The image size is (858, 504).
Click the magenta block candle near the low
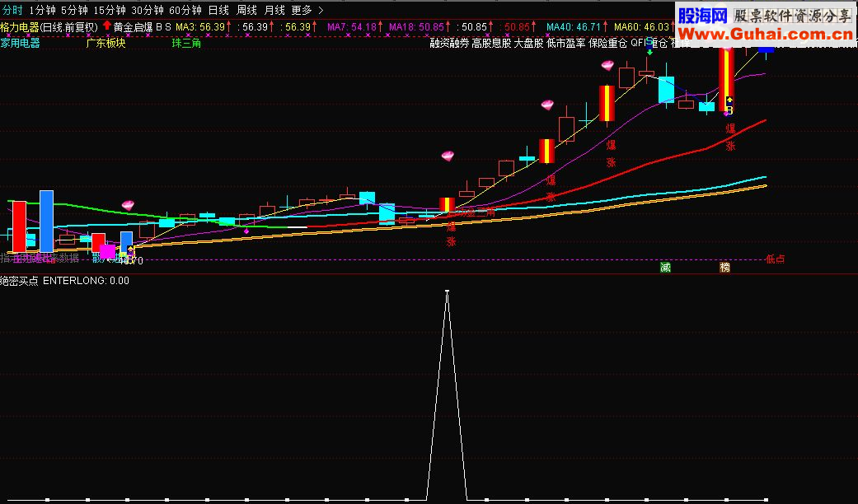[107, 252]
